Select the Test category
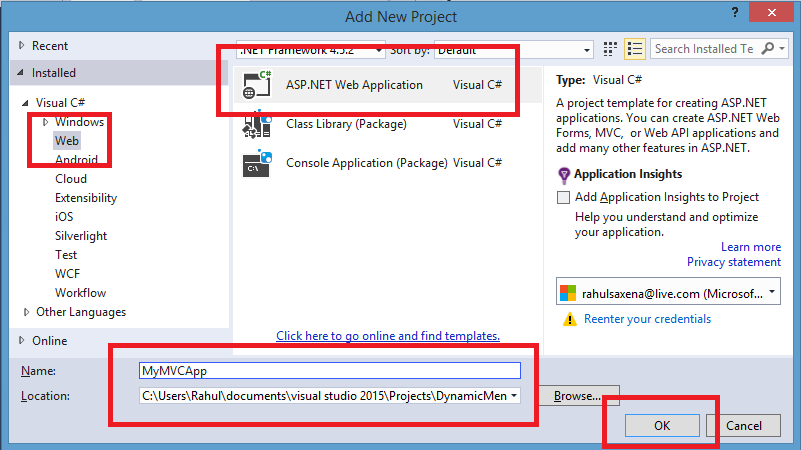Image resolution: width=801 pixels, height=450 pixels. (x=66, y=255)
